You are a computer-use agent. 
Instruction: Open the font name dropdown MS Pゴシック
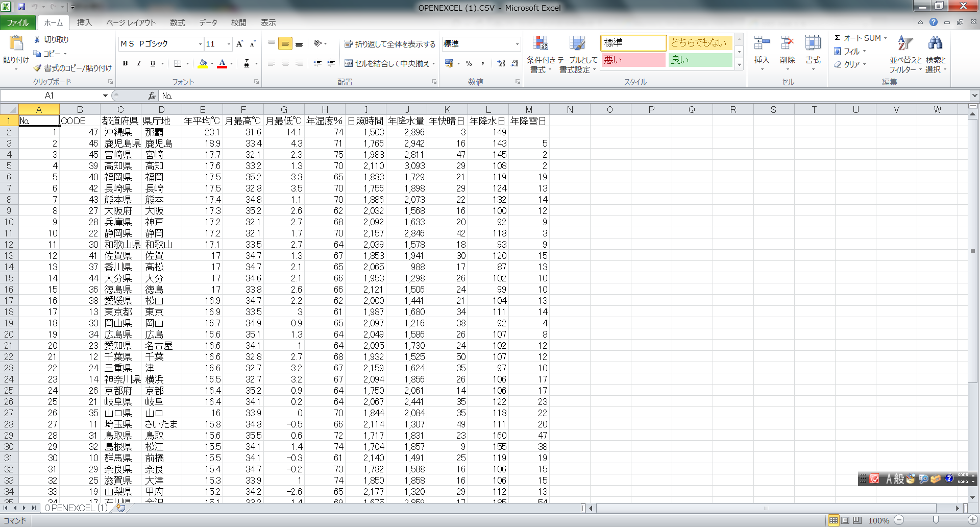pyautogui.click(x=200, y=44)
